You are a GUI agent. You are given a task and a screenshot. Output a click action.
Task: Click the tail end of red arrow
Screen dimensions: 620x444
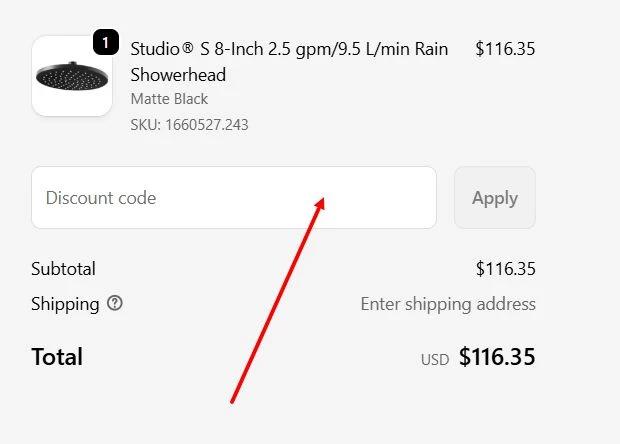(x=232, y=402)
